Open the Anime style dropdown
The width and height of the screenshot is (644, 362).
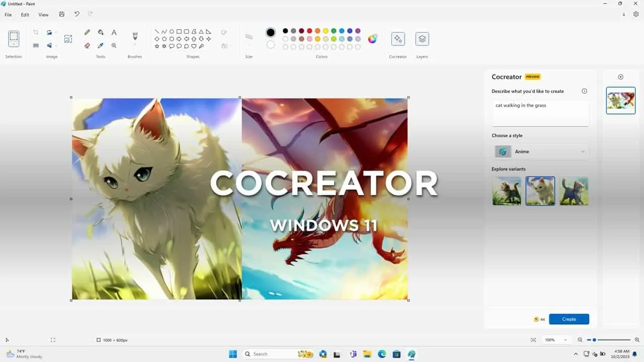[541, 151]
